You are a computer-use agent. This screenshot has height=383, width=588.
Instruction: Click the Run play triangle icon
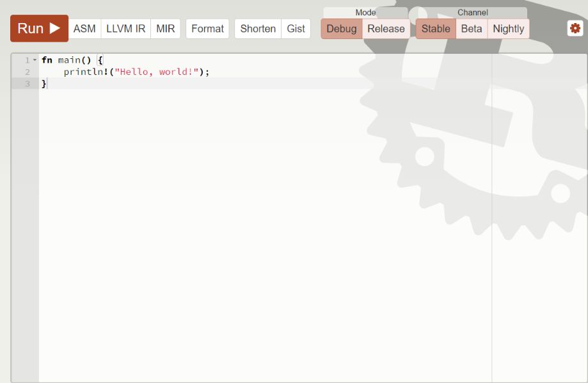pos(53,28)
